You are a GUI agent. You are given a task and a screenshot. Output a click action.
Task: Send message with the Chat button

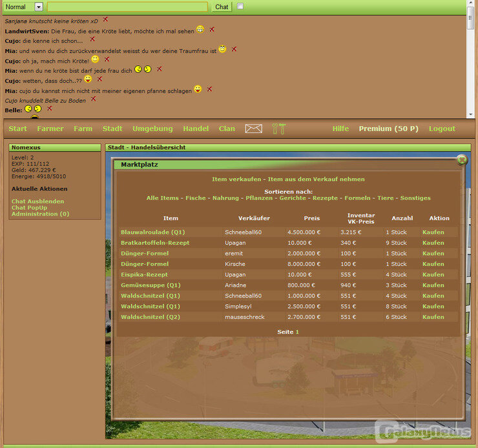click(222, 6)
